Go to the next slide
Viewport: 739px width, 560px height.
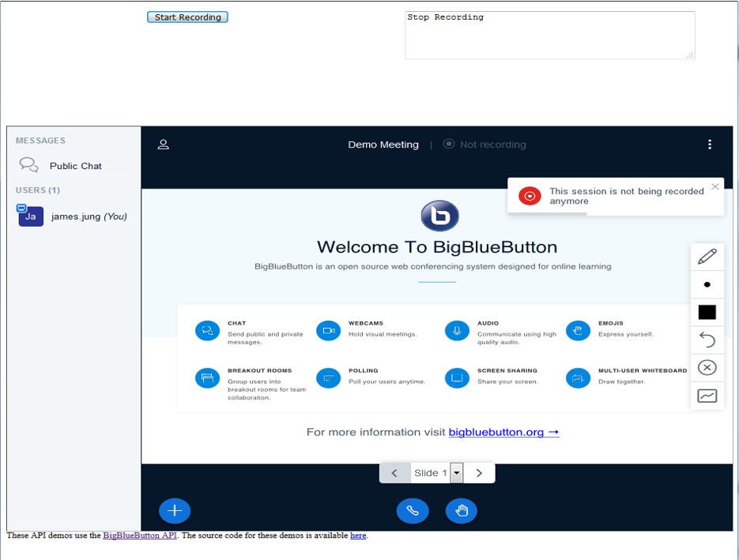[479, 473]
